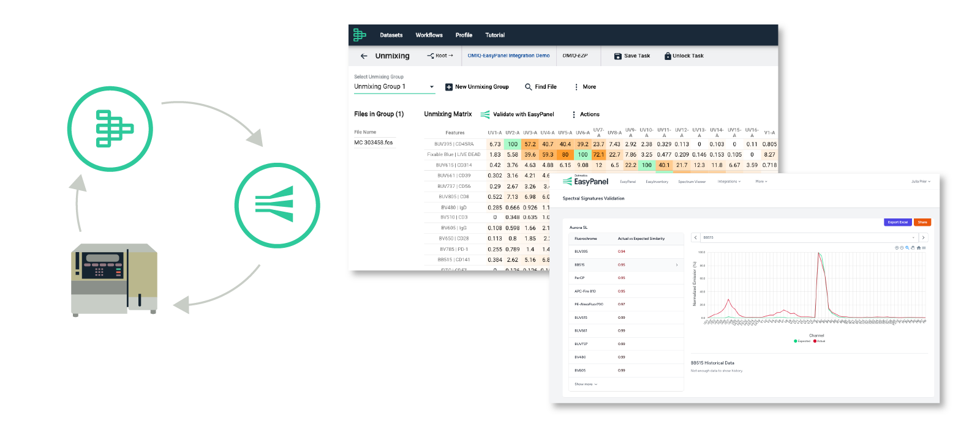Image resolution: width=980 pixels, height=432 pixels.
Task: Click the OMIQ-EZP breadcrumb
Action: tap(575, 56)
